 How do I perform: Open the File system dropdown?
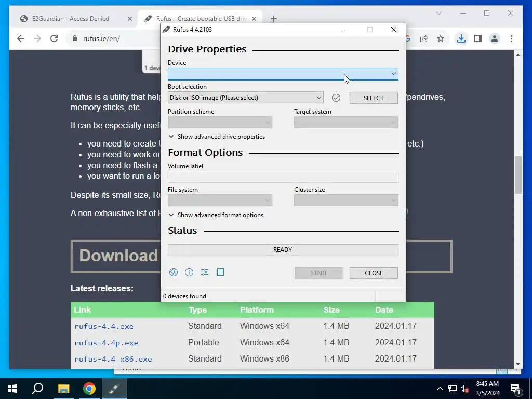[220, 201]
